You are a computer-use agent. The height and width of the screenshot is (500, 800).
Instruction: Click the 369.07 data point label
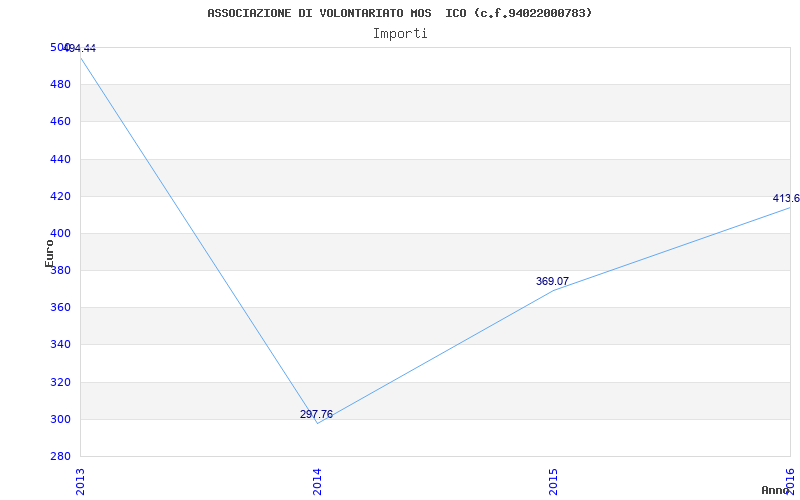pyautogui.click(x=552, y=281)
